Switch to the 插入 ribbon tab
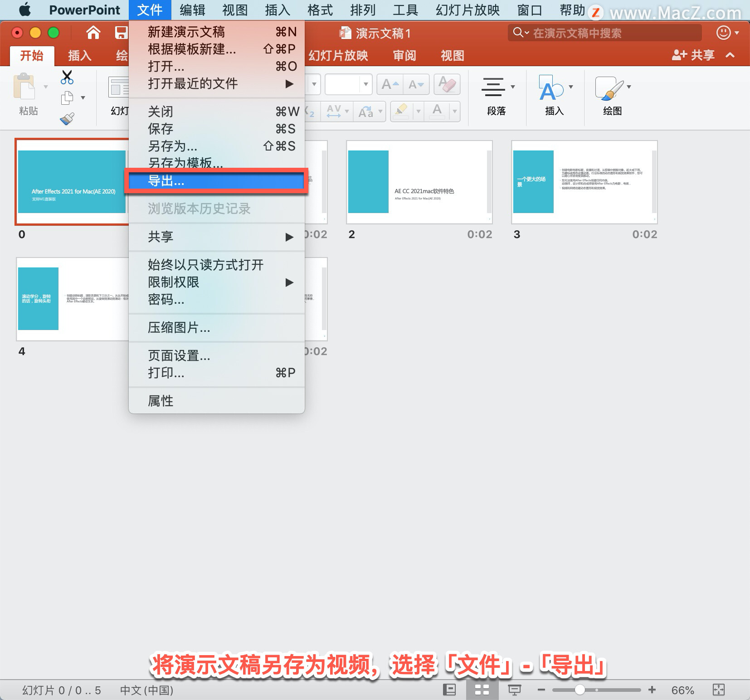 coord(80,56)
